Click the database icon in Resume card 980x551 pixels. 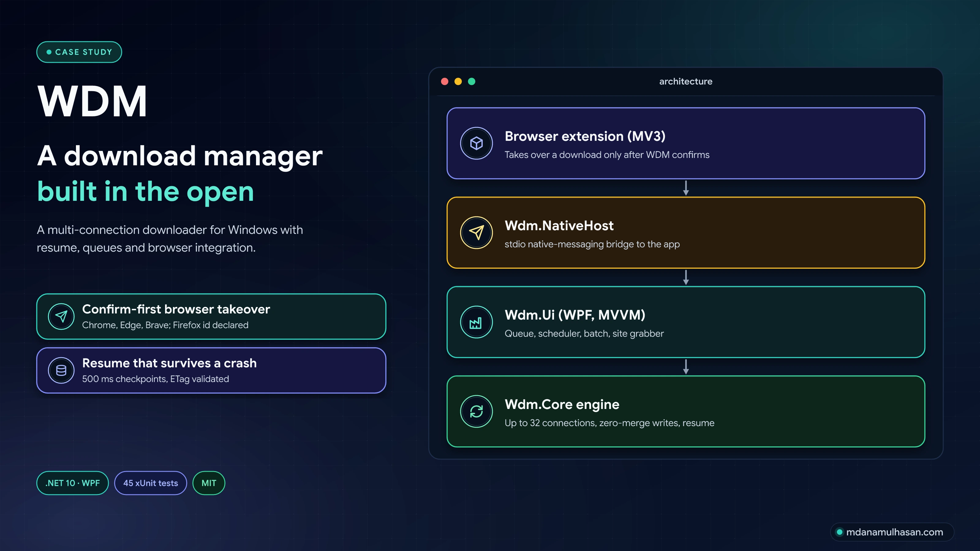[x=61, y=370]
